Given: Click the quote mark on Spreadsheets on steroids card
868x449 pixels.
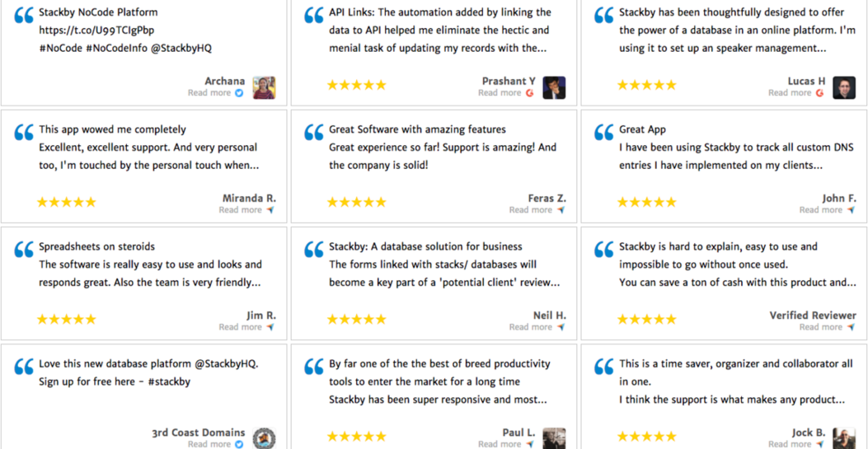Looking at the screenshot, I should tap(24, 250).
